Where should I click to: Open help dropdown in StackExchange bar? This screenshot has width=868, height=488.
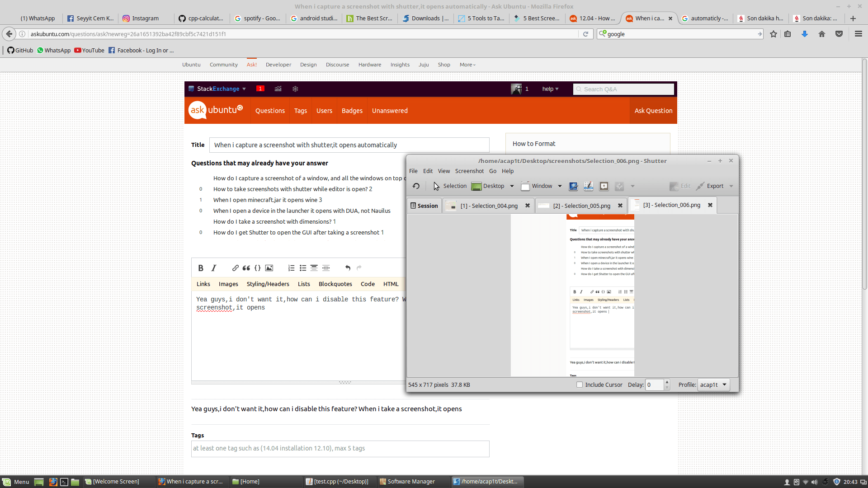(550, 89)
